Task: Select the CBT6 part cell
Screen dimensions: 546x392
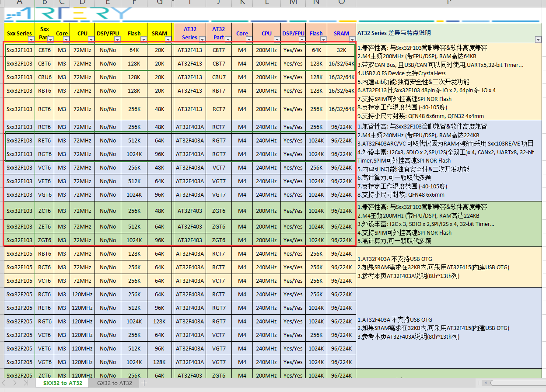Action: (x=45, y=64)
